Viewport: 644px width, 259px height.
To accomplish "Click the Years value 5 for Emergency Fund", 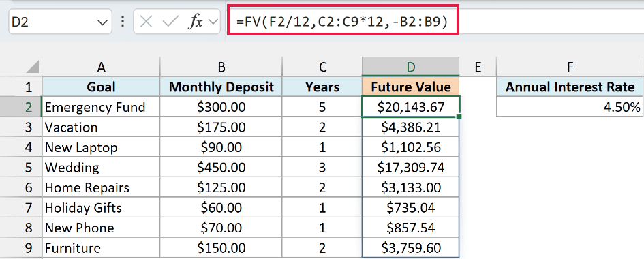I will tap(322, 107).
